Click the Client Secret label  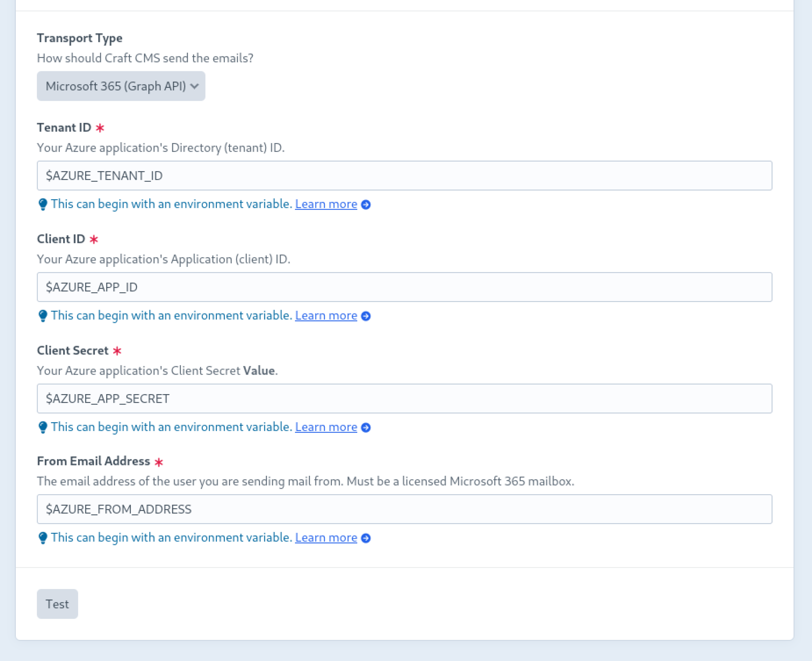pos(73,351)
